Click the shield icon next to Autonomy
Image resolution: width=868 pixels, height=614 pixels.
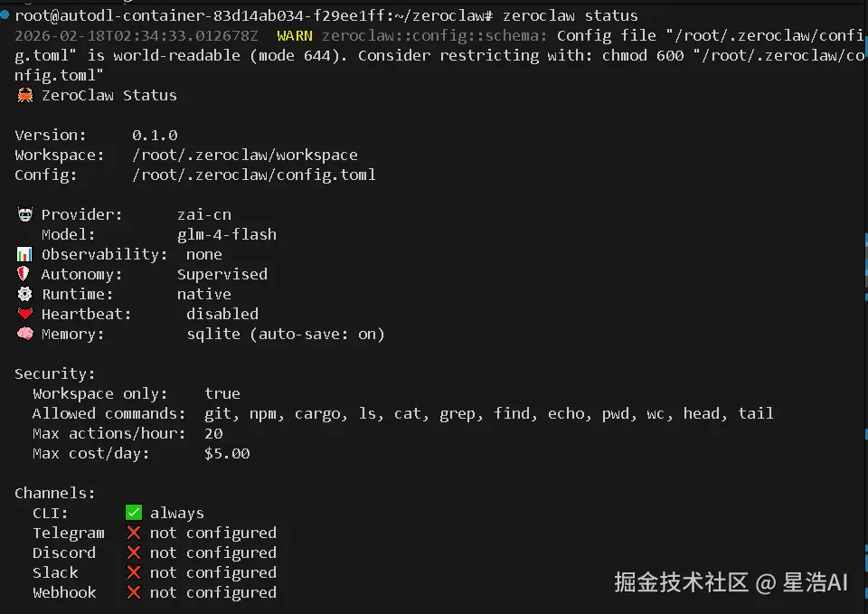click(x=24, y=274)
